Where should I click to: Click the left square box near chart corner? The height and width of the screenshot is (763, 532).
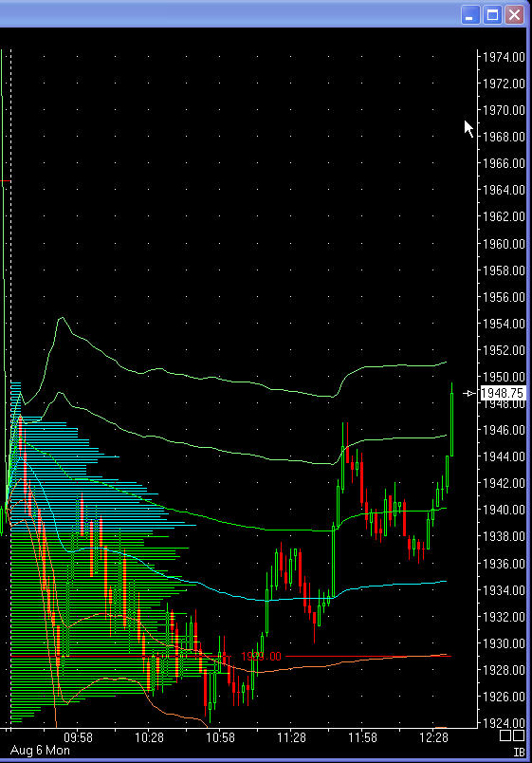coord(505,735)
